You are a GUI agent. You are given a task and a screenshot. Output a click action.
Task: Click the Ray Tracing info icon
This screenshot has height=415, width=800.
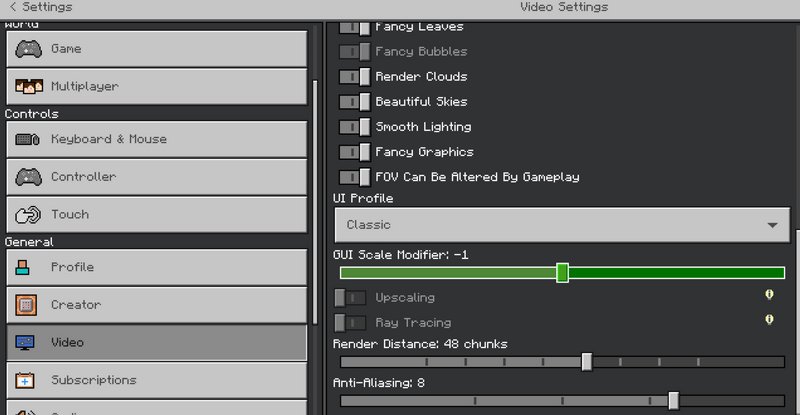(769, 320)
